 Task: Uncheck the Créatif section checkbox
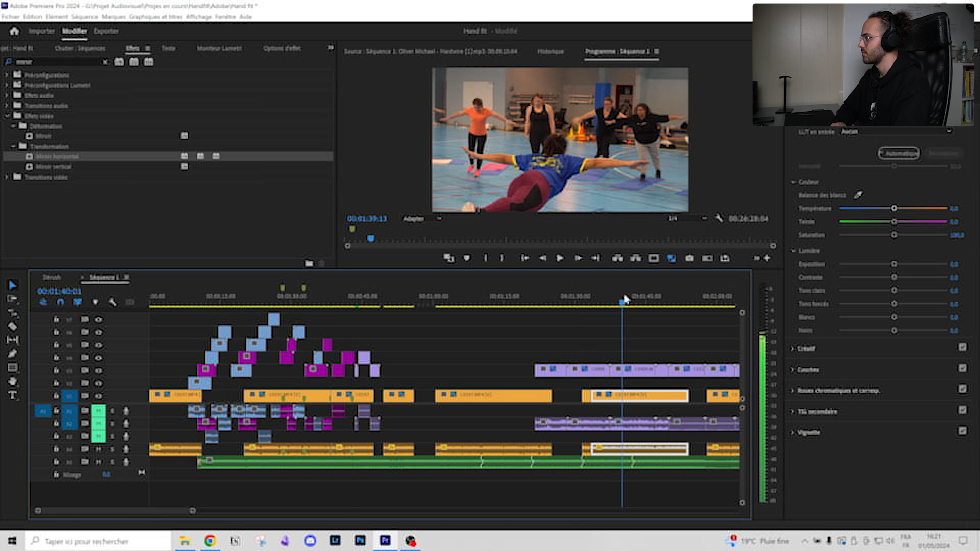[x=962, y=347]
